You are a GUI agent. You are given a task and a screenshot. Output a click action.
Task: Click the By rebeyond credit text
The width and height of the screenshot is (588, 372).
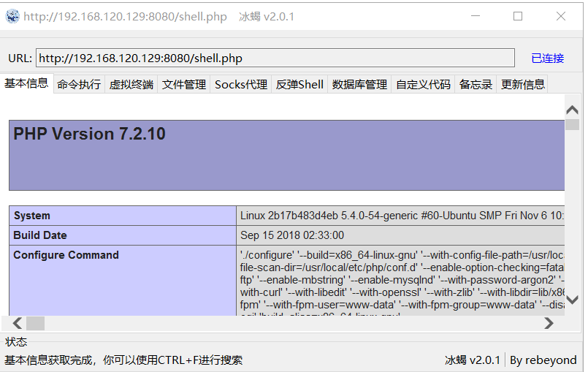pos(543,360)
